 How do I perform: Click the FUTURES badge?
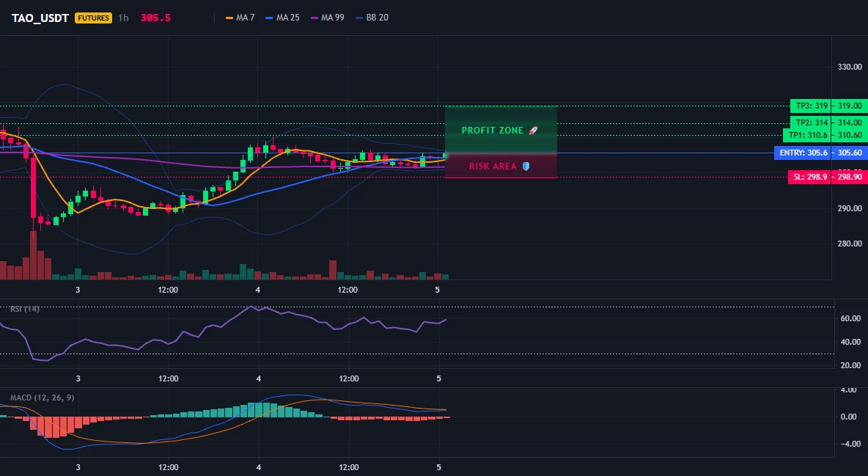(94, 18)
